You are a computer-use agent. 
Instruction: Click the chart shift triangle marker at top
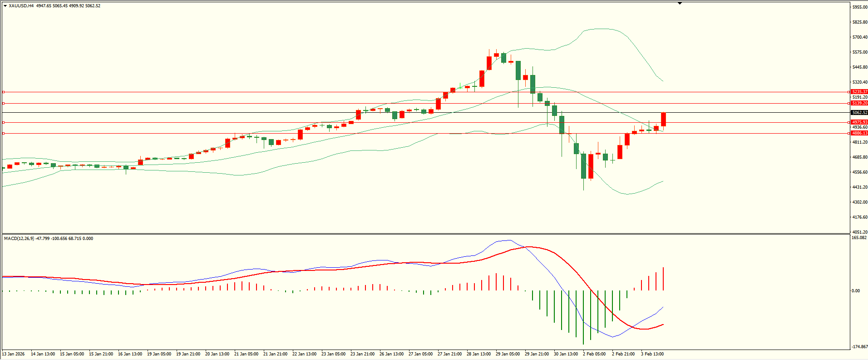(x=680, y=4)
